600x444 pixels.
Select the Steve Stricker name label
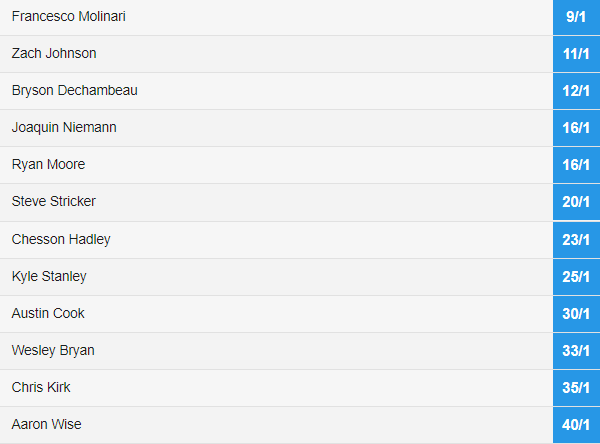[x=54, y=201]
